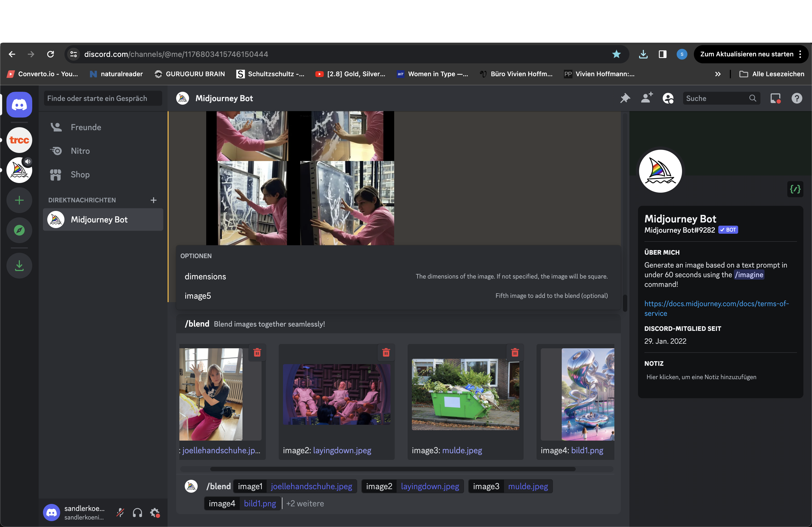Viewport: 812px width, 527px height.
Task: Click Zum Aktualisieren neu starten button
Action: pyautogui.click(x=751, y=54)
